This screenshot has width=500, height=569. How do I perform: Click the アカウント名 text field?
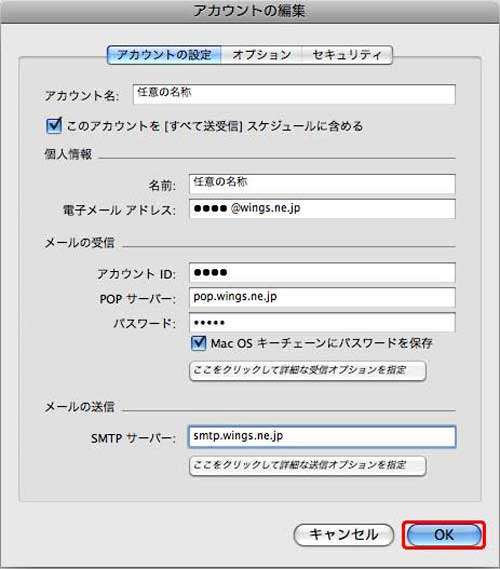click(294, 94)
